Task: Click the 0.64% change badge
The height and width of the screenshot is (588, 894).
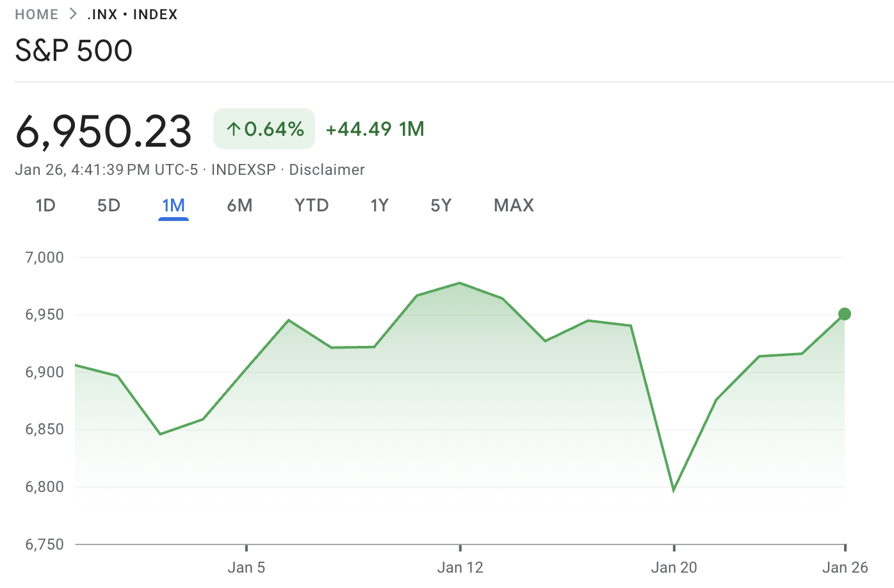Action: click(x=264, y=128)
